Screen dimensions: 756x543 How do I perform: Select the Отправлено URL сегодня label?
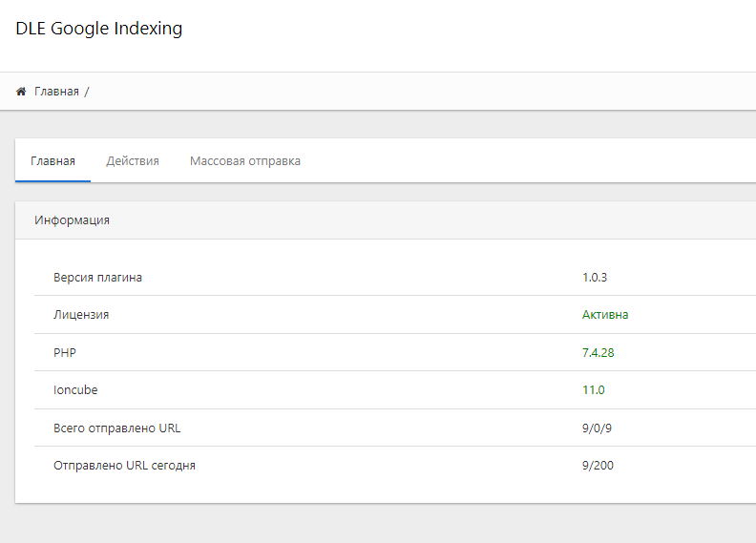[x=124, y=466]
